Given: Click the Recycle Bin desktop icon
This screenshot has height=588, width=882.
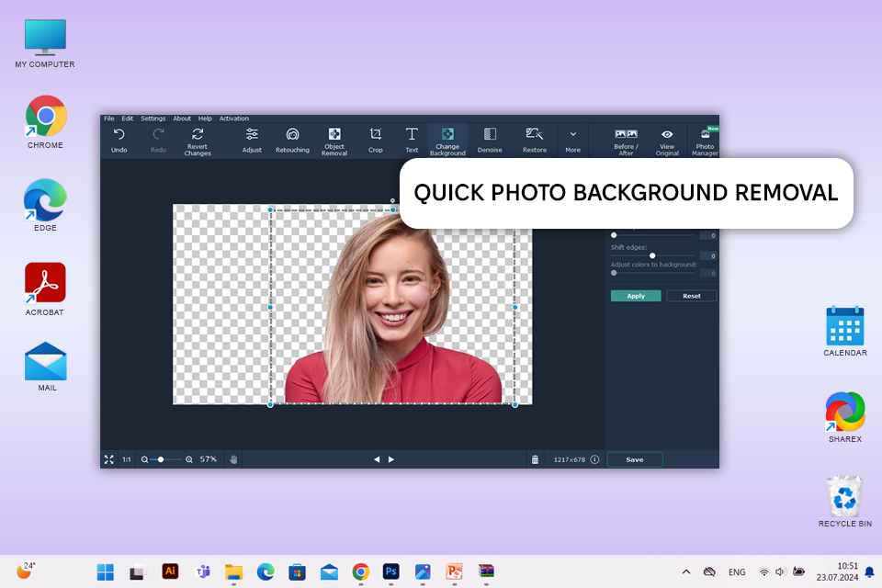Looking at the screenshot, I should point(845,502).
